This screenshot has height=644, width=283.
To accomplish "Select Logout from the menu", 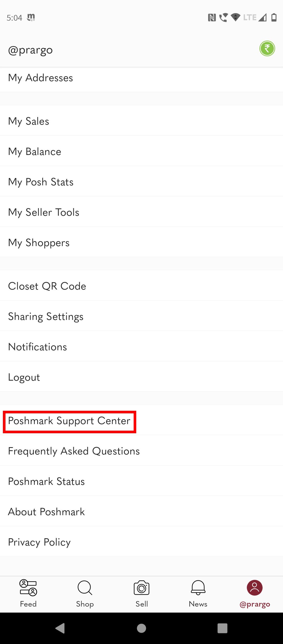I will (x=24, y=377).
